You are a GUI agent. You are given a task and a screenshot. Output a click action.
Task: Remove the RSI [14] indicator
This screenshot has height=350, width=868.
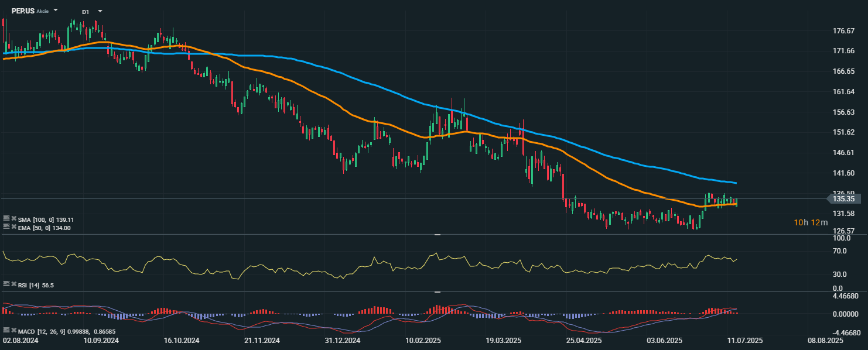14,284
